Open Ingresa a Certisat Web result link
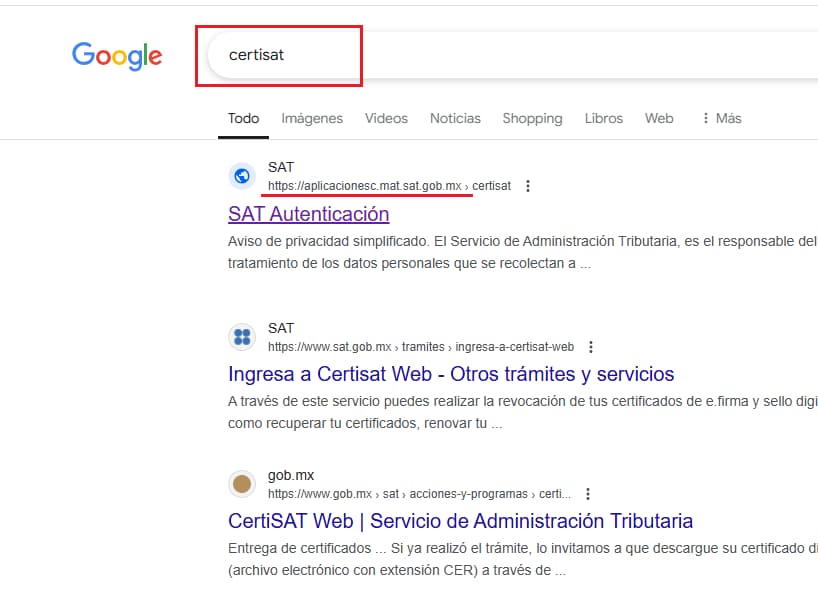This screenshot has width=818, height=599. tap(451, 374)
